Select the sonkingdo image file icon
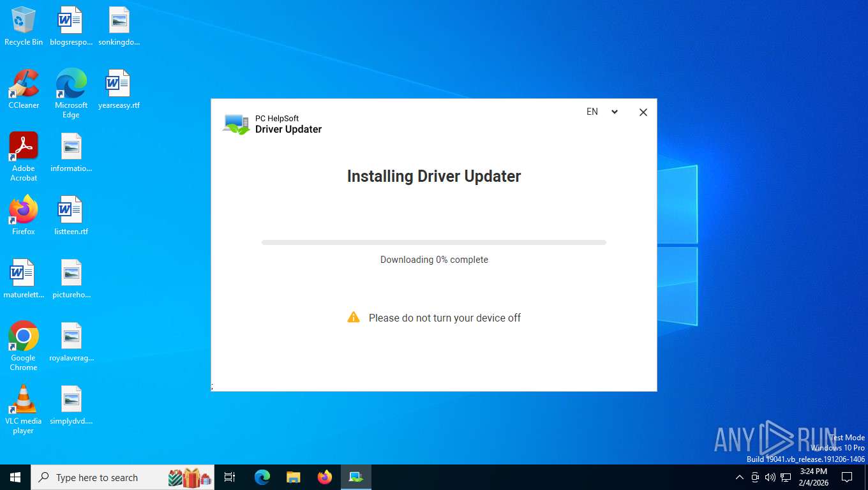This screenshot has height=490, width=868. click(x=119, y=27)
